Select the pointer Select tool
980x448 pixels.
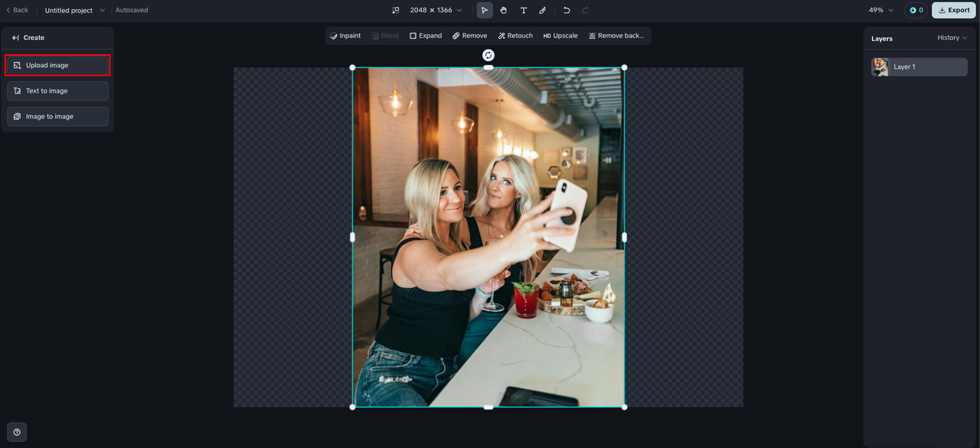tap(485, 10)
